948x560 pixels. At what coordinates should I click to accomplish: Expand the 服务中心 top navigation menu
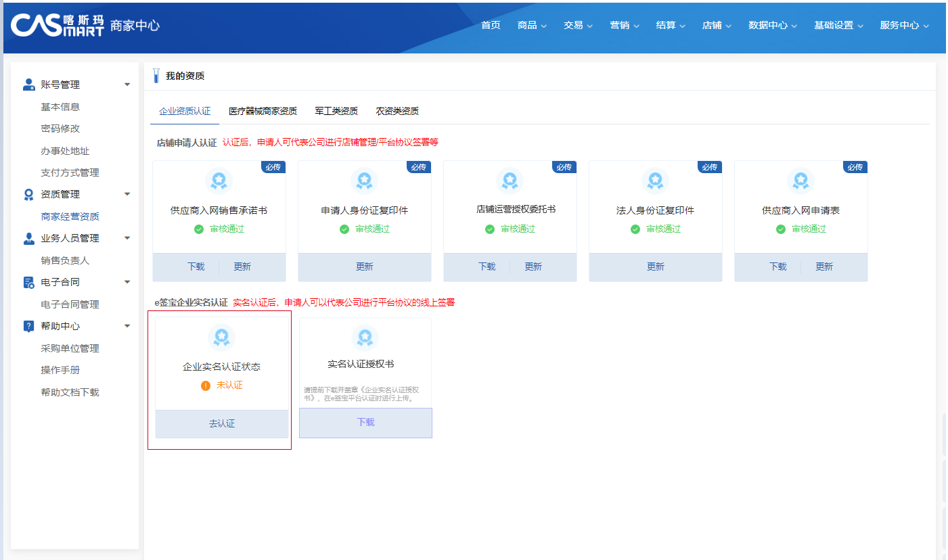coord(904,25)
